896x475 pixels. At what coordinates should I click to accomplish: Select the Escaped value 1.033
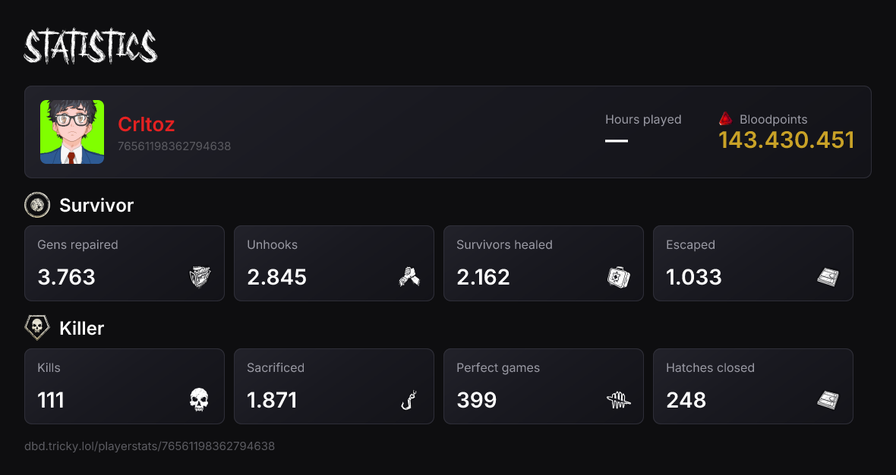(x=694, y=277)
